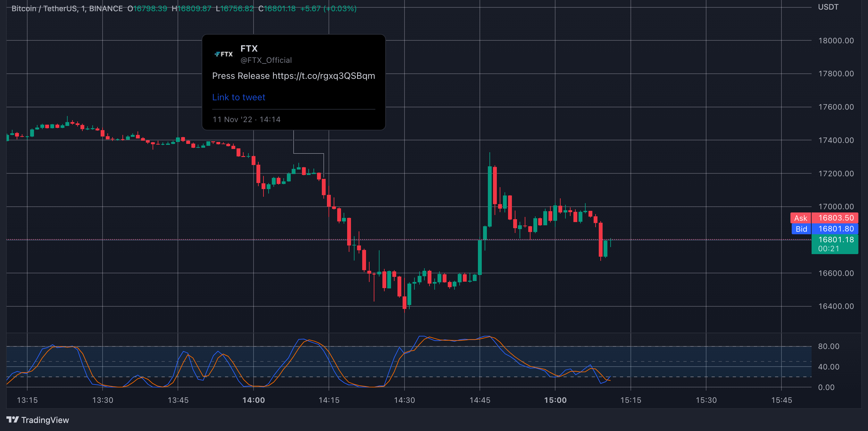Open the "Link to tweet" hyperlink
The width and height of the screenshot is (868, 431).
click(238, 97)
